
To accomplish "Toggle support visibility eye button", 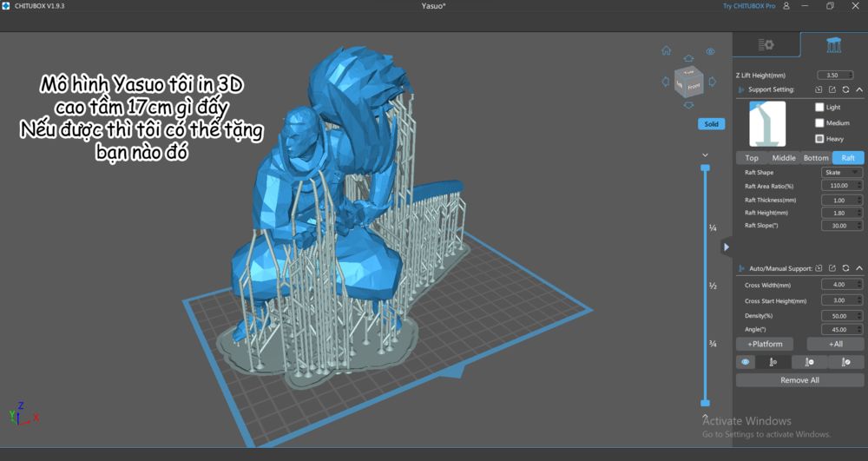I will [x=745, y=362].
